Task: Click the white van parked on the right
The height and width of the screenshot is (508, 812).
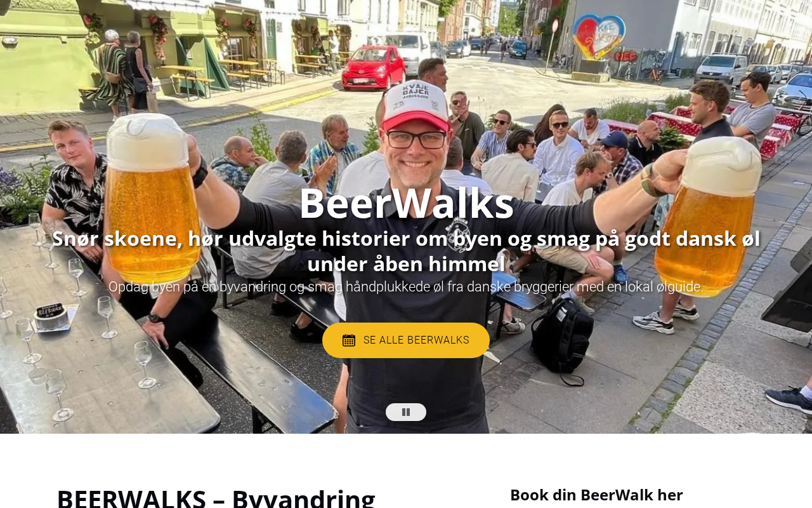Action: pos(721,69)
